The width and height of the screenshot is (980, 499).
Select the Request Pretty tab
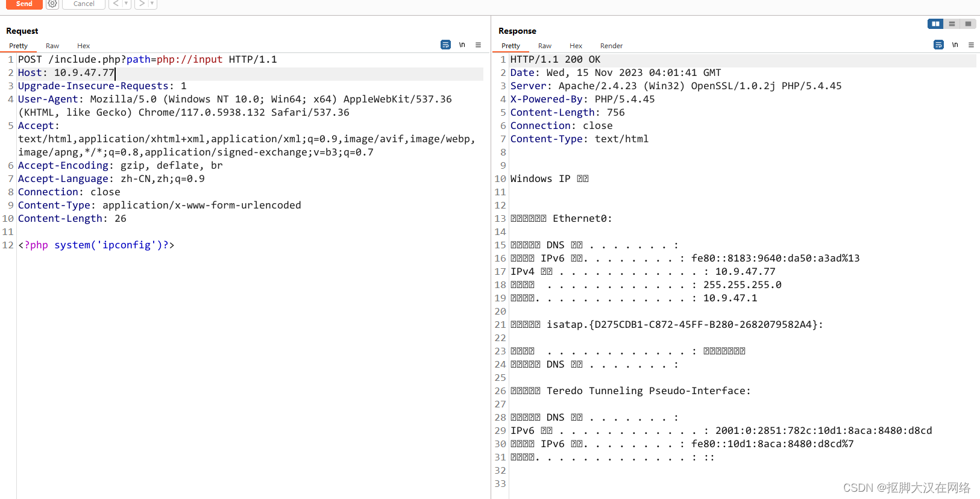(x=19, y=46)
